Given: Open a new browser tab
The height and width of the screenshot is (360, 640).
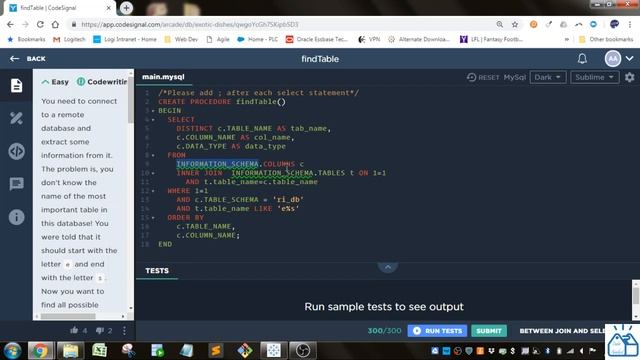Looking at the screenshot, I should click(126, 8).
